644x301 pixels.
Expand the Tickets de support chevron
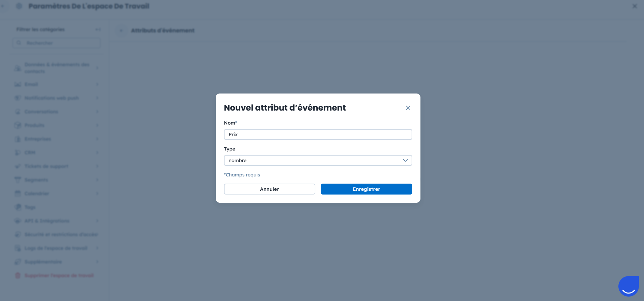97,166
